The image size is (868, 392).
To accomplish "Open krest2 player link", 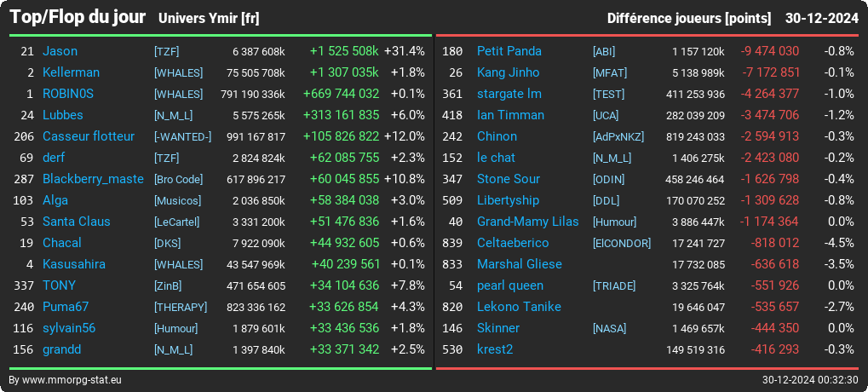I will (x=495, y=349).
